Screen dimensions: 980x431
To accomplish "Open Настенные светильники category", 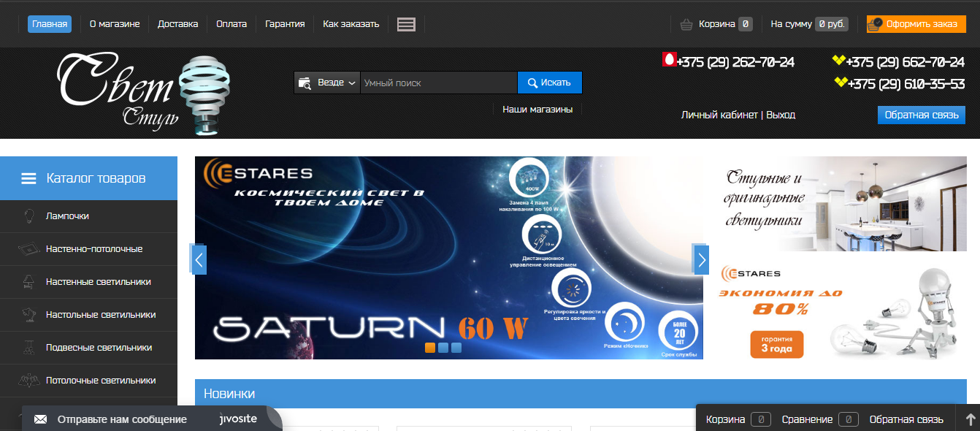I will tap(88, 282).
